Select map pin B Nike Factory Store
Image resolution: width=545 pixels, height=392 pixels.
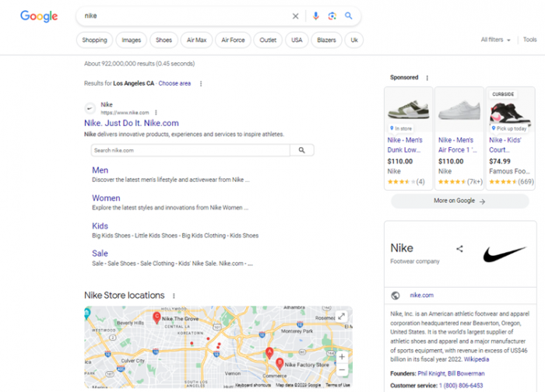pyautogui.click(x=280, y=363)
